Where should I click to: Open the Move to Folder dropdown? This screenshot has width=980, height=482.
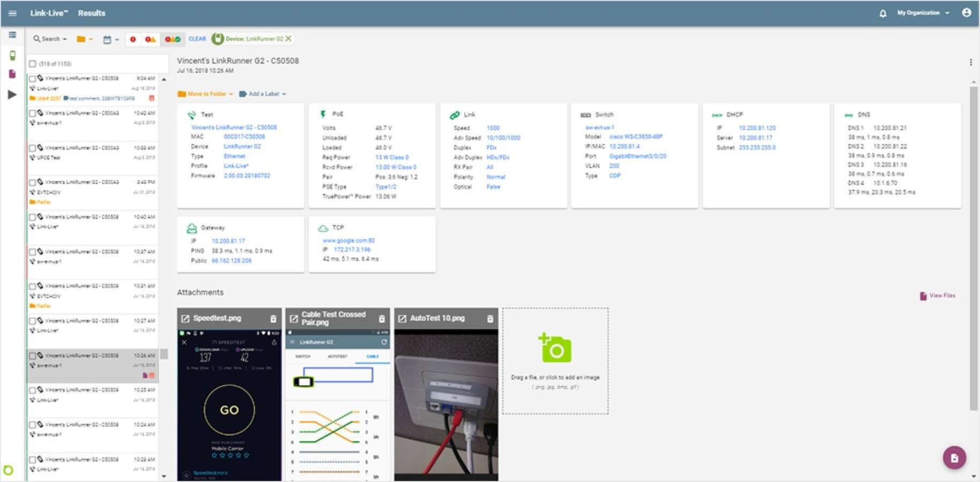[x=205, y=94]
